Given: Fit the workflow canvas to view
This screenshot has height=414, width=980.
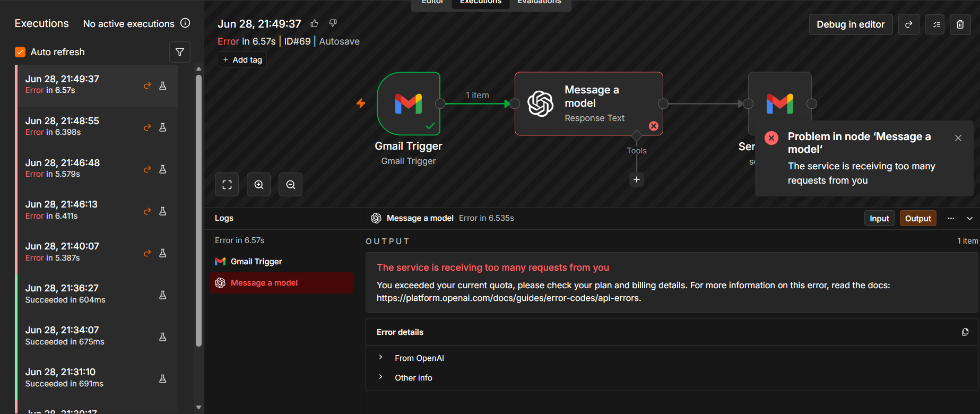Looking at the screenshot, I should [227, 185].
